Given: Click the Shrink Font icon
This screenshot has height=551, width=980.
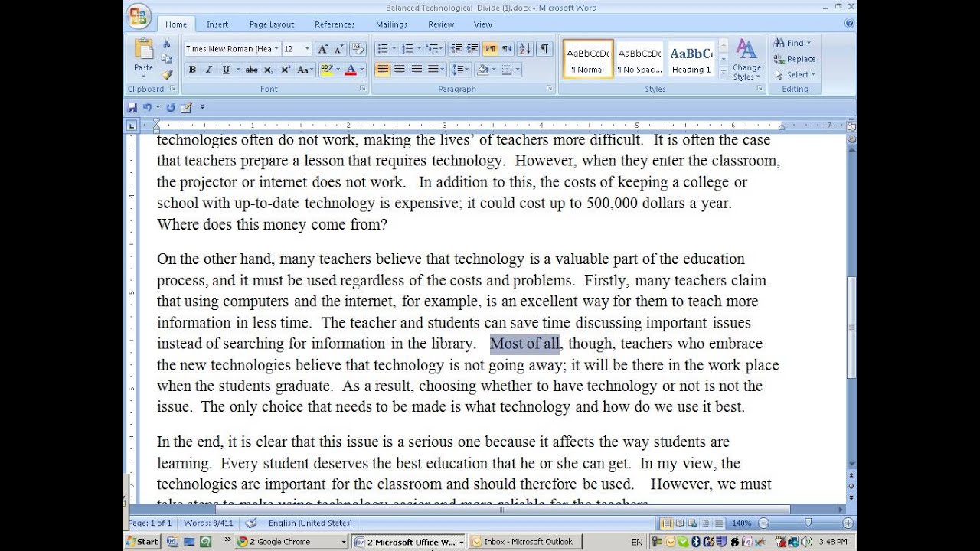Looking at the screenshot, I should [x=339, y=48].
